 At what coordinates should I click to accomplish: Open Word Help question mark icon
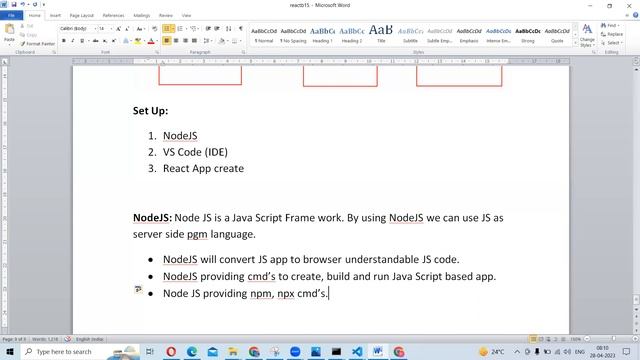point(636,15)
